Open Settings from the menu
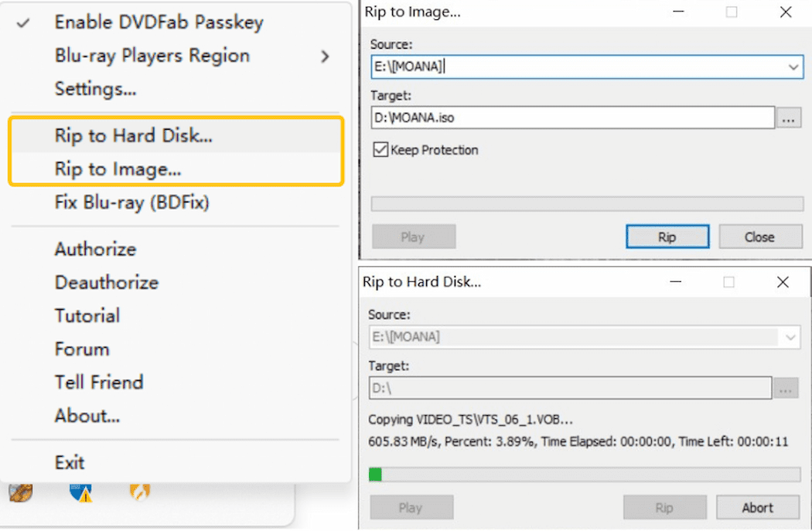The image size is (812, 531). click(95, 89)
